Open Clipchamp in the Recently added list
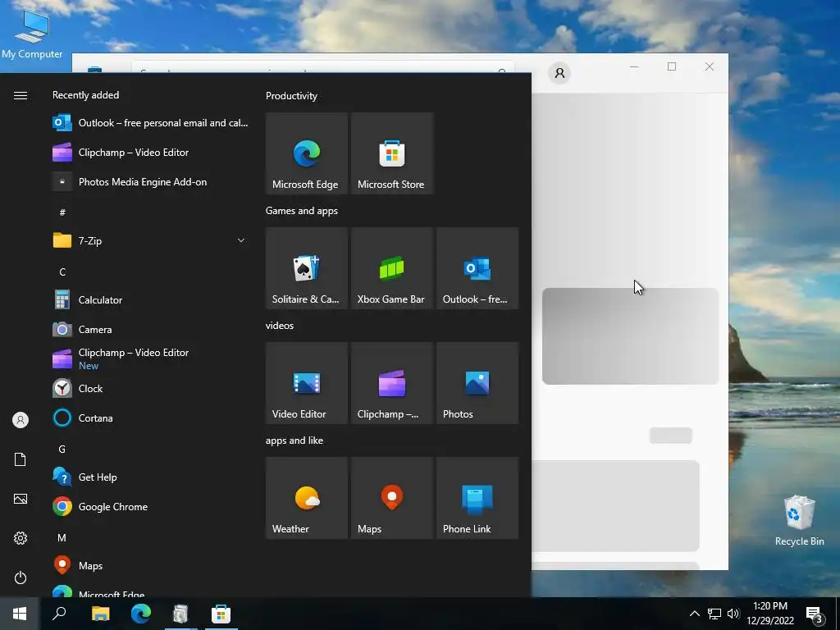Viewport: 840px width, 630px height. point(150,152)
